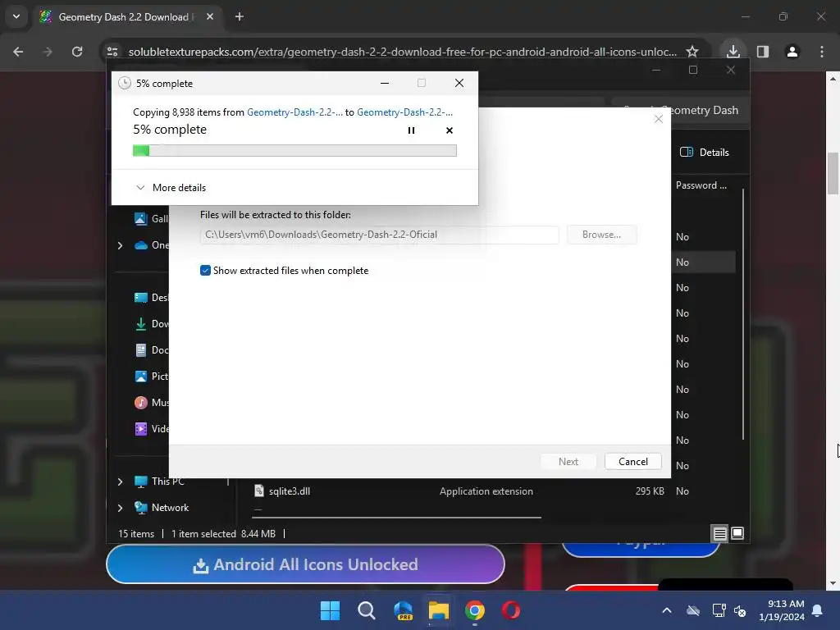Click the Browse button
This screenshot has width=840, height=630.
coord(601,235)
